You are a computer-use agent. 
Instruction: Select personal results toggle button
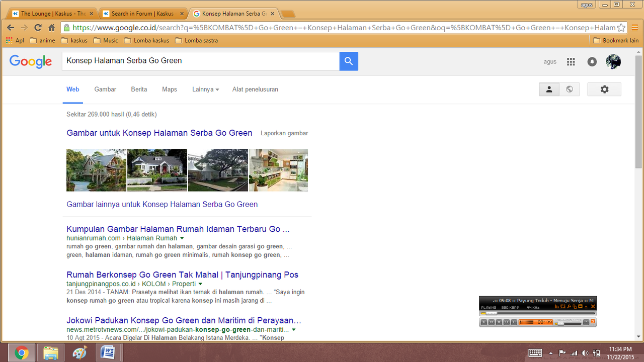[x=549, y=89]
